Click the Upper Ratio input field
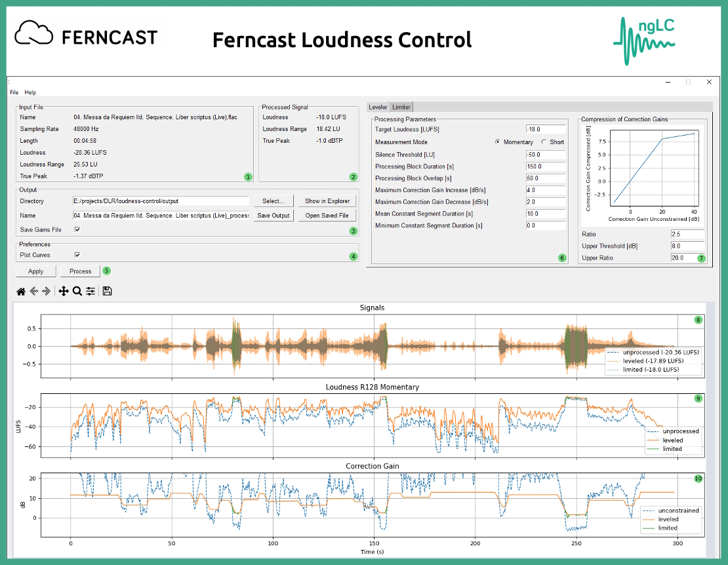The height and width of the screenshot is (565, 728). [687, 258]
